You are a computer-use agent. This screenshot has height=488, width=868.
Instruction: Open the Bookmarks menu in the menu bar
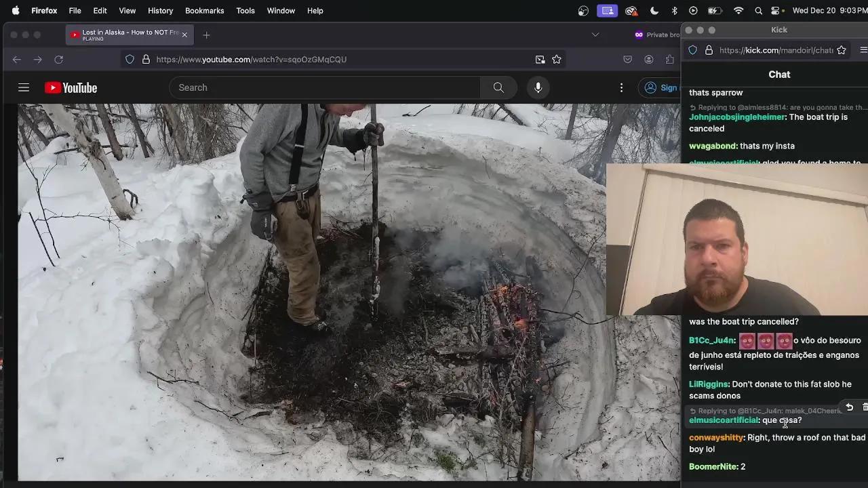204,10
